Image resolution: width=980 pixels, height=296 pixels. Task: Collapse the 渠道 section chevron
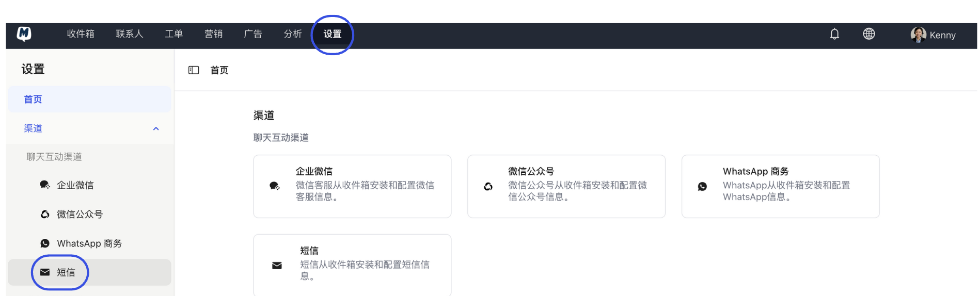pyautogui.click(x=156, y=128)
